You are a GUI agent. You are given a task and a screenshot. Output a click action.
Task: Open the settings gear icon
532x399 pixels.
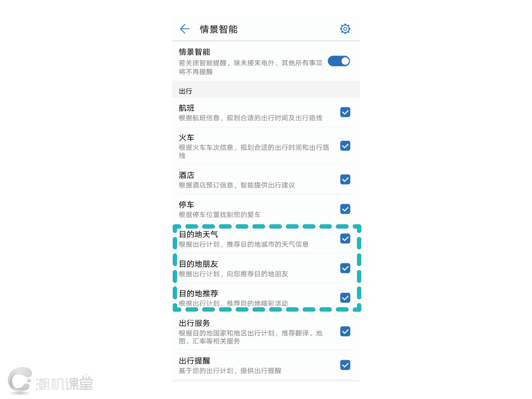[x=345, y=29]
